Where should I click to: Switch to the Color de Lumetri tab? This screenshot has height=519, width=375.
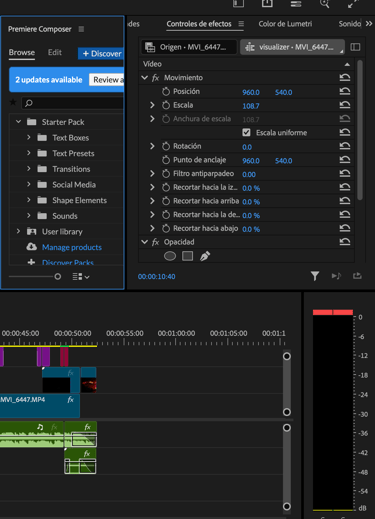pyautogui.click(x=285, y=24)
